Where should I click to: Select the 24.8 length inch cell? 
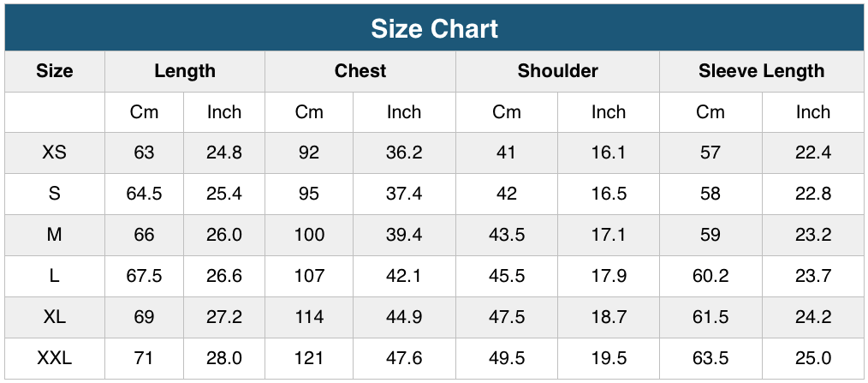tap(224, 153)
